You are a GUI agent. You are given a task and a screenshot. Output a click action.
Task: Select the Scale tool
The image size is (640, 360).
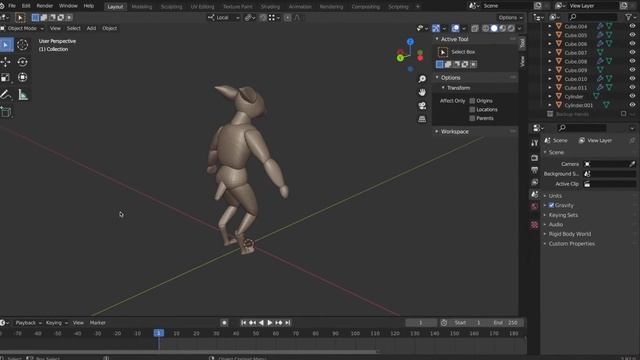6,77
